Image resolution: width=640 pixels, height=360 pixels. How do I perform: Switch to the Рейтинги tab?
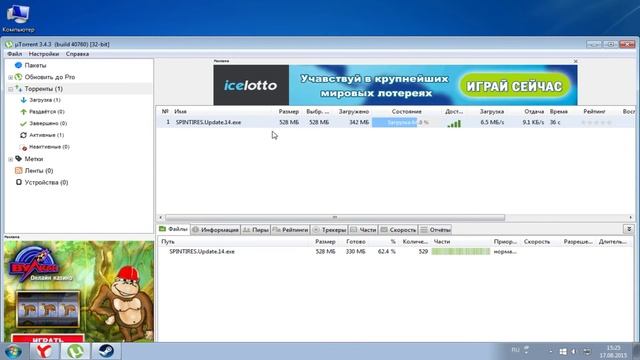coord(290,230)
